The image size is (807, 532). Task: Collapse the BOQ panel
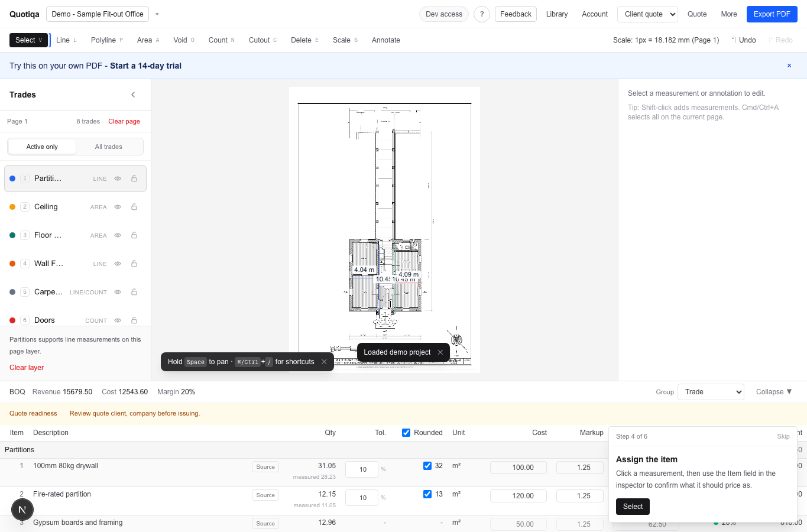click(x=774, y=392)
